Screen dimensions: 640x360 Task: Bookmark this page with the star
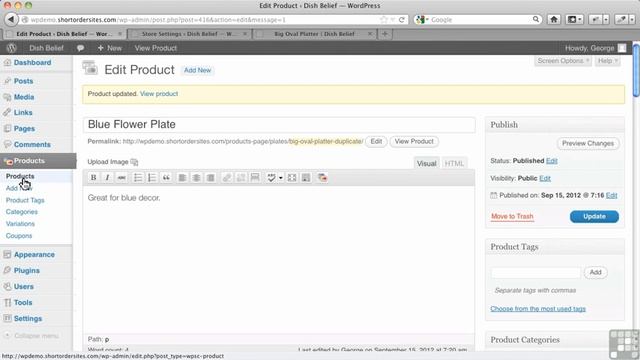[383, 20]
